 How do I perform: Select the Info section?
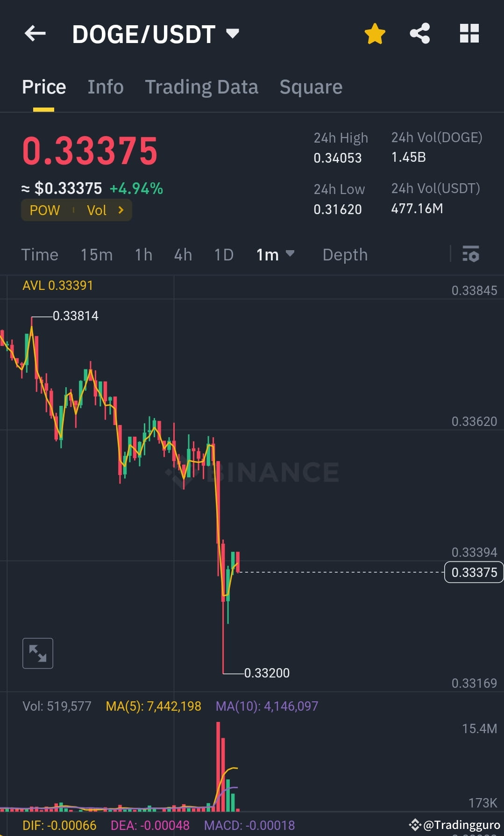(x=105, y=87)
